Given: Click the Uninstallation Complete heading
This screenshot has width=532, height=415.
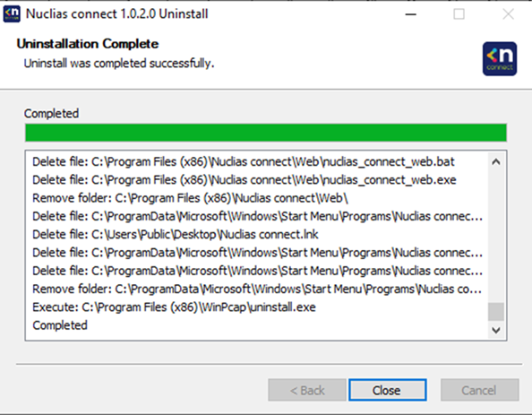Looking at the screenshot, I should pyautogui.click(x=88, y=44).
